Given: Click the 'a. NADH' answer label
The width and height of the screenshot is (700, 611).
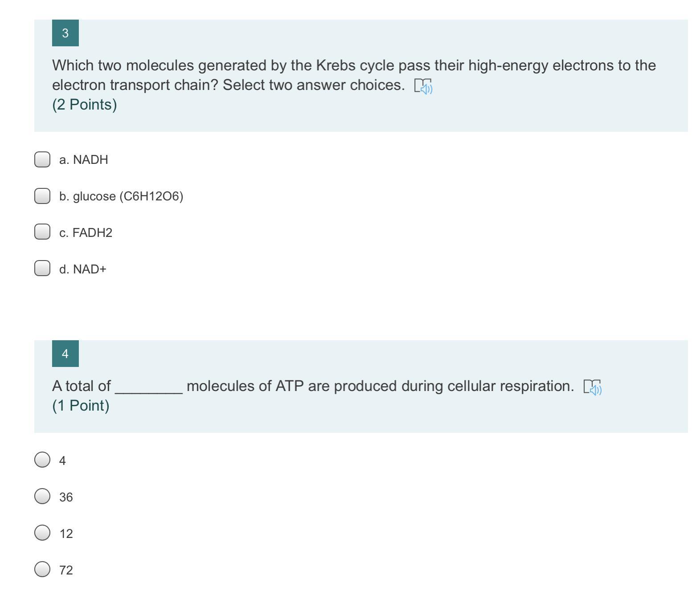Looking at the screenshot, I should (84, 160).
